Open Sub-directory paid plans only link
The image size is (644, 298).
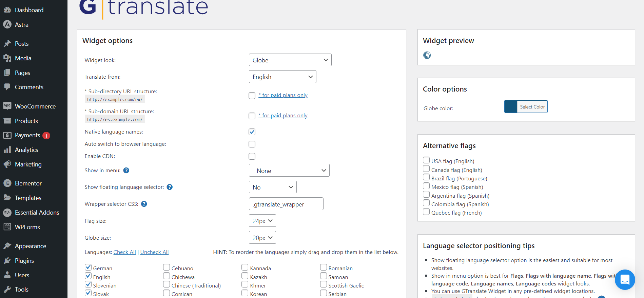pos(283,95)
